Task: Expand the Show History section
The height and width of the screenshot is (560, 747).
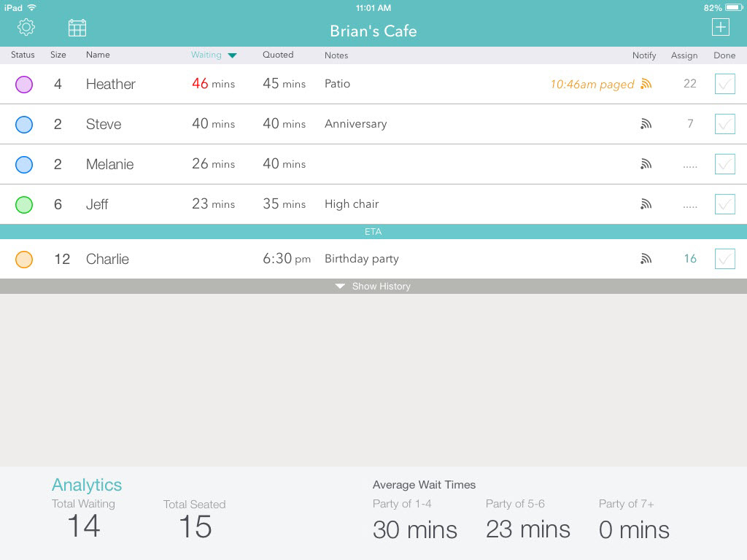Action: 373,287
